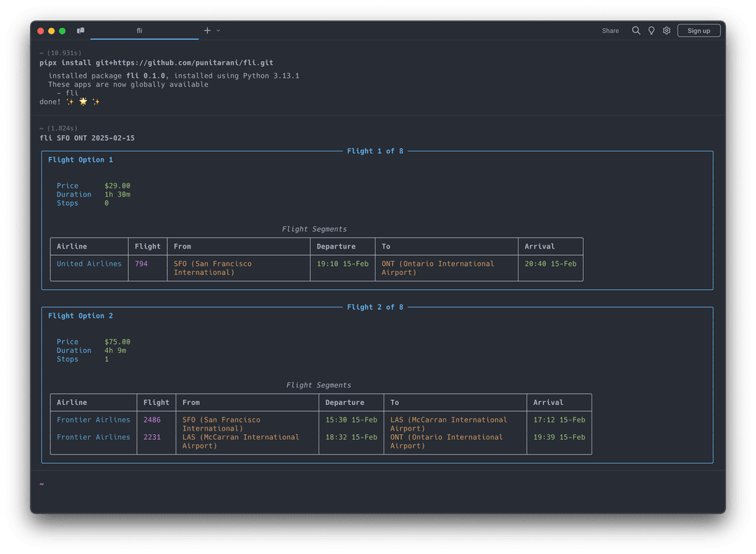Open the lightbulb resource center icon
The width and height of the screenshot is (756, 554).
(652, 30)
